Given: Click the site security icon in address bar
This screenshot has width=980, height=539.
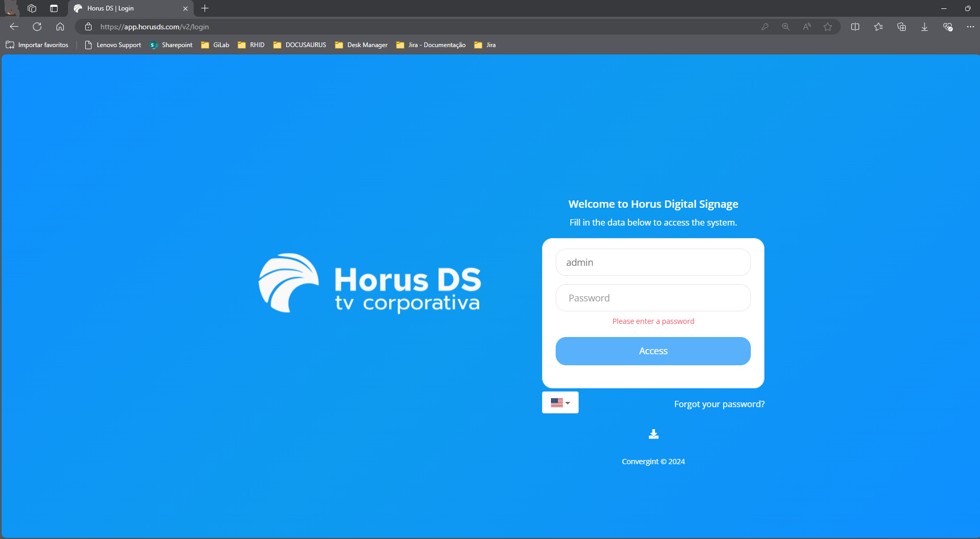Looking at the screenshot, I should (88, 27).
